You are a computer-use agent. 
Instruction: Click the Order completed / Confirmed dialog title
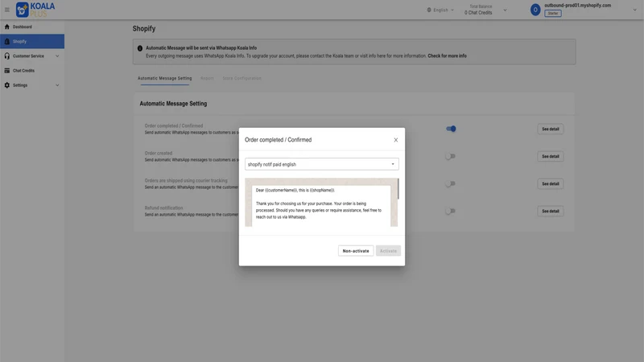(x=278, y=140)
